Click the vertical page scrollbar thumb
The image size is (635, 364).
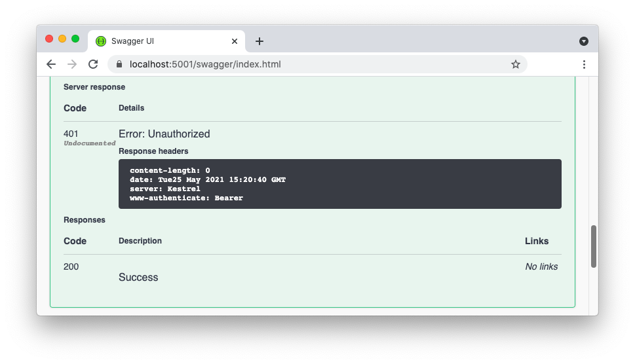click(x=594, y=246)
